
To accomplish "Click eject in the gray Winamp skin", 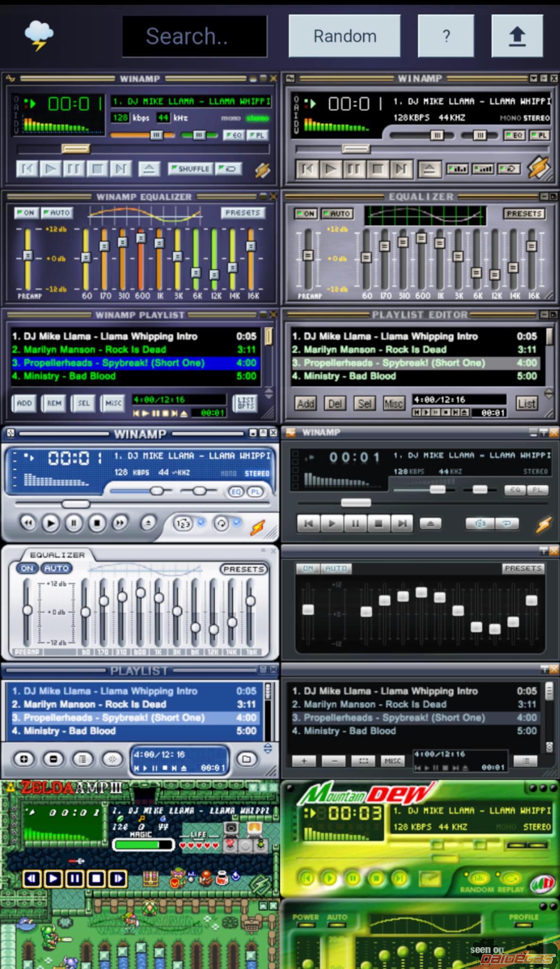I will [429, 169].
